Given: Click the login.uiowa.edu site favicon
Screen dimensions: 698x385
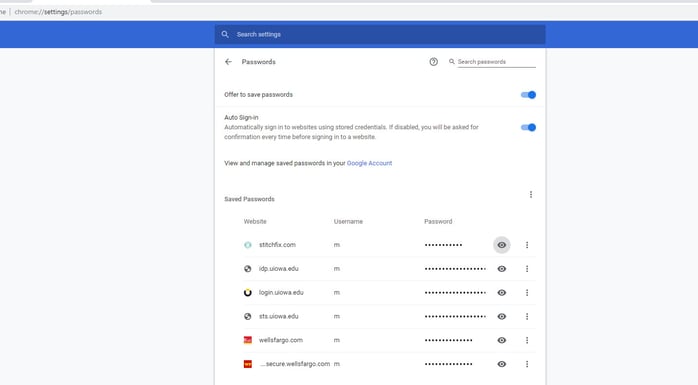Looking at the screenshot, I should click(248, 292).
